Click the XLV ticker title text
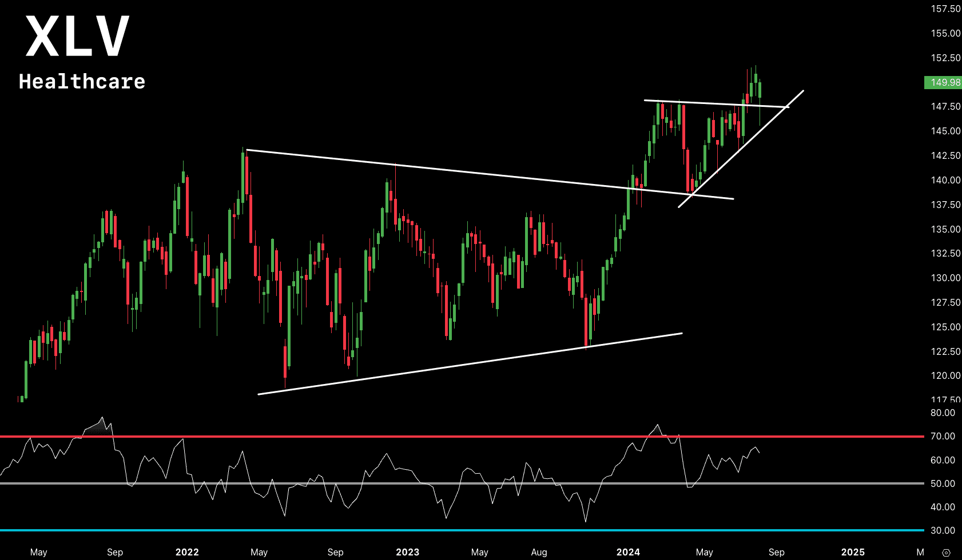962x560 pixels. click(x=78, y=37)
